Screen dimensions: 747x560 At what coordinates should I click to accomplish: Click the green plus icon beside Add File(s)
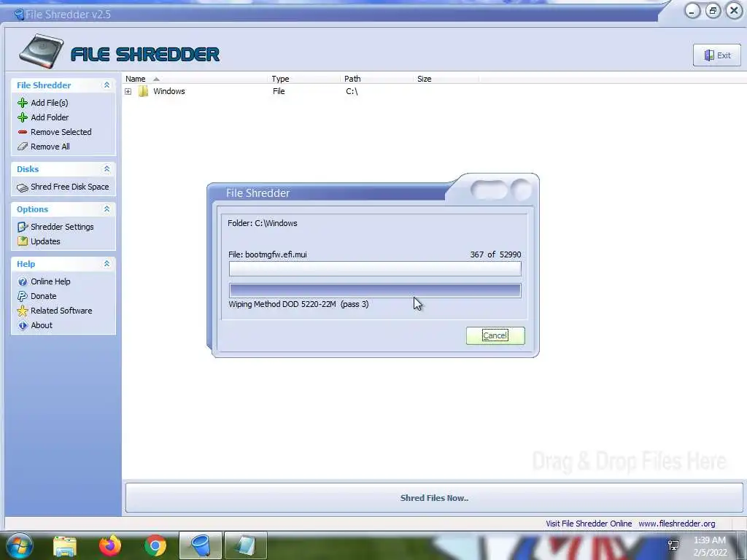[23, 103]
